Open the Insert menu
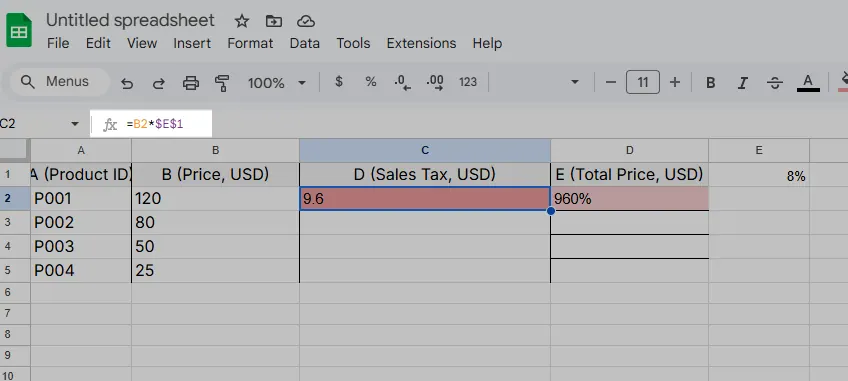The height and width of the screenshot is (381, 848). pos(192,43)
